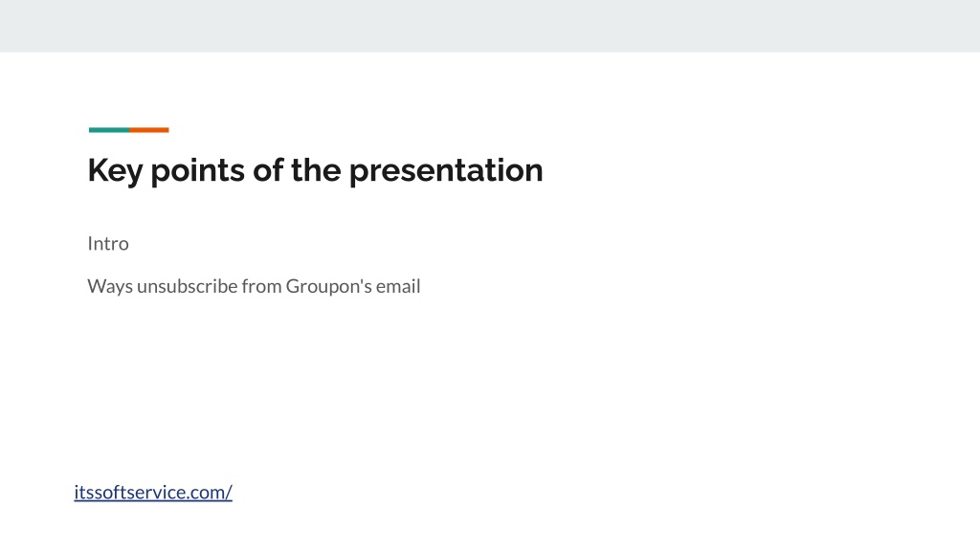Select the "Intro" bullet line
Image resolution: width=980 pixels, height=551 pixels.
coord(108,243)
